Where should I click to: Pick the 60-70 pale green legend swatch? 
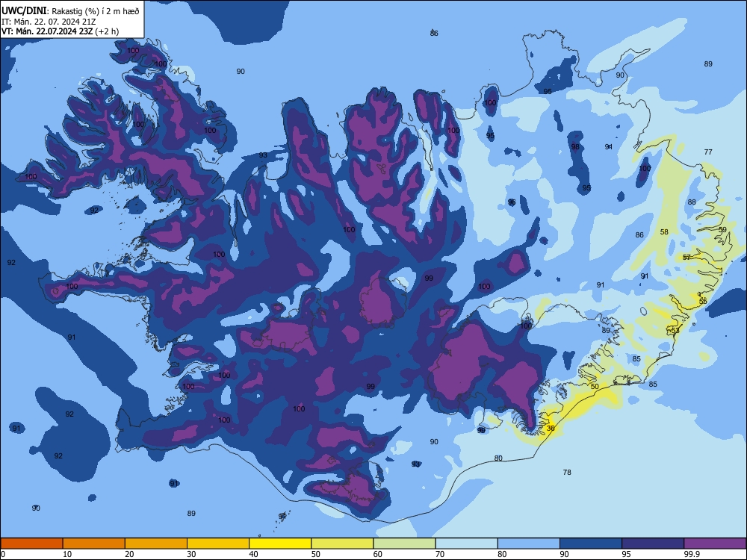(x=404, y=544)
